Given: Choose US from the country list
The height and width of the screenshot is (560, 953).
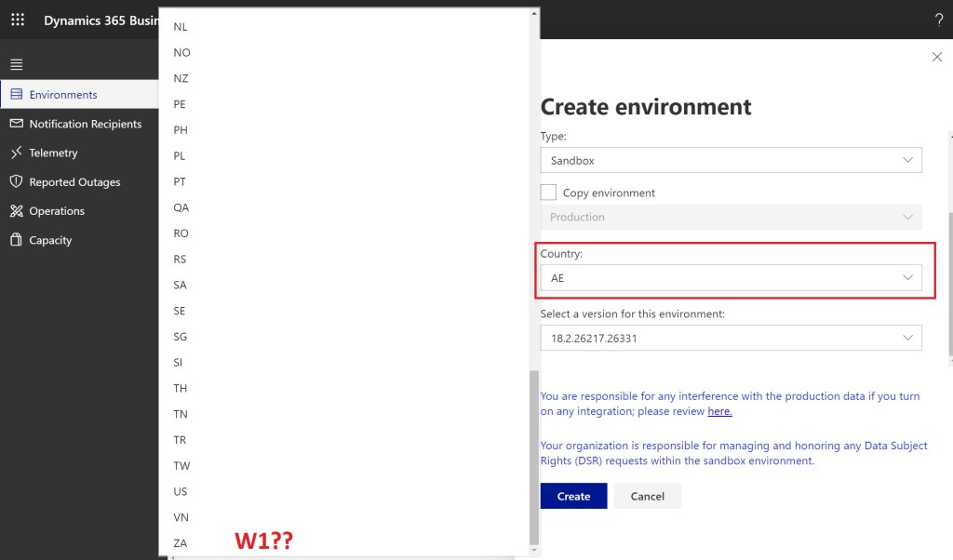Looking at the screenshot, I should [x=181, y=491].
